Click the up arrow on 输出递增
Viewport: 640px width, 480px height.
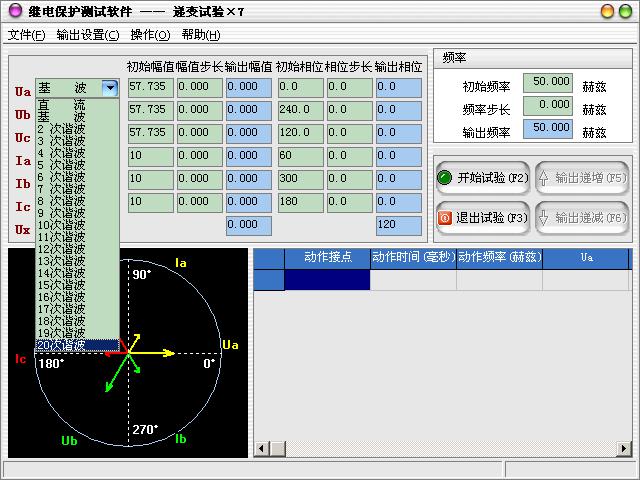pyautogui.click(x=544, y=178)
